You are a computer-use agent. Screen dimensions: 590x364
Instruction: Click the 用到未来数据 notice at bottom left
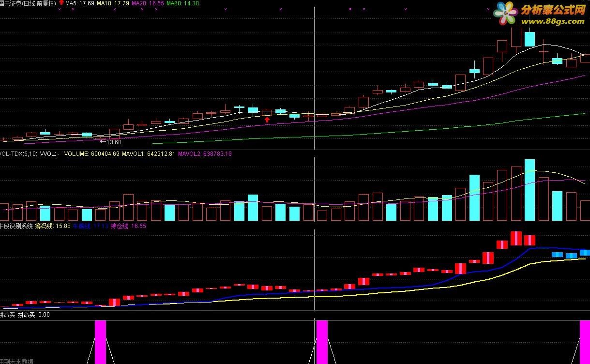coord(16,361)
